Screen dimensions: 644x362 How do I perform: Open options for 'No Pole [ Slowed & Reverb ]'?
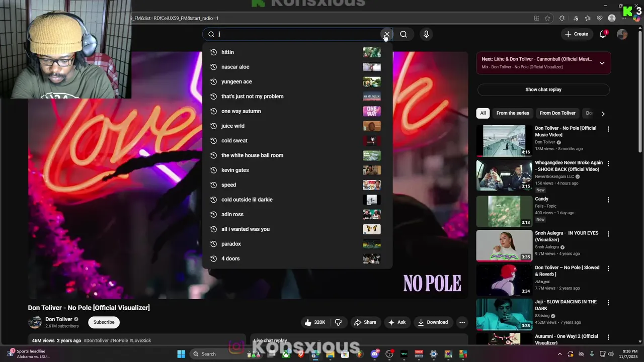click(x=608, y=268)
